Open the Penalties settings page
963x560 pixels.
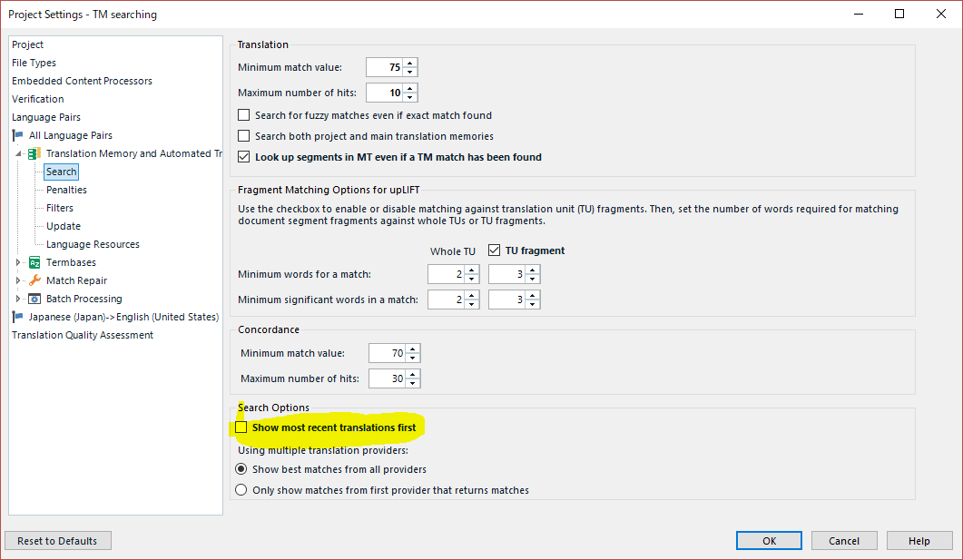click(66, 190)
